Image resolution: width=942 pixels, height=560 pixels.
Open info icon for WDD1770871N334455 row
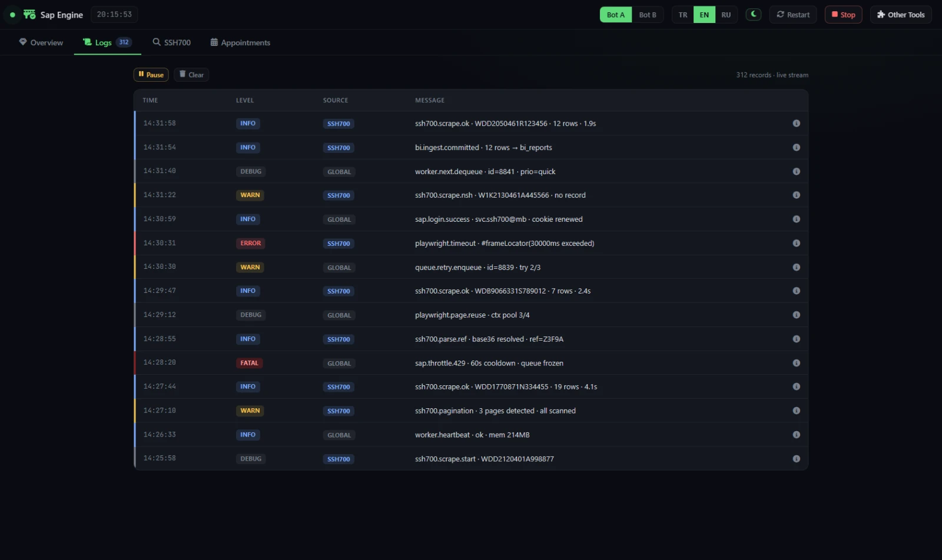click(796, 387)
